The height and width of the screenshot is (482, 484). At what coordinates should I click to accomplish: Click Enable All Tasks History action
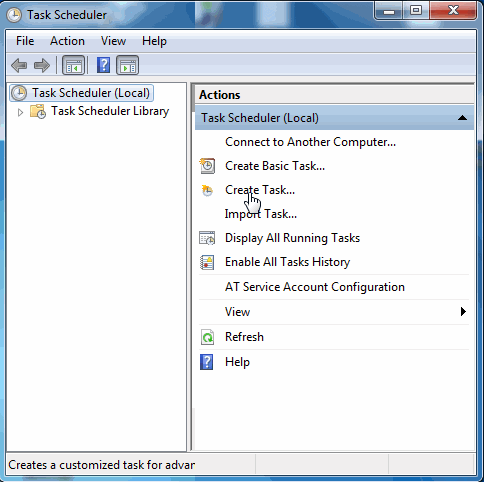(x=287, y=262)
